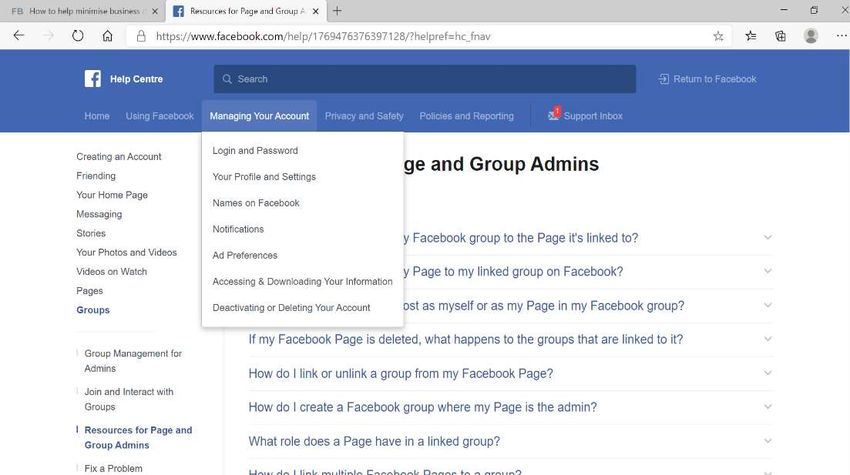Open Your Home Page sidebar link
Image resolution: width=850 pixels, height=475 pixels.
coord(112,195)
